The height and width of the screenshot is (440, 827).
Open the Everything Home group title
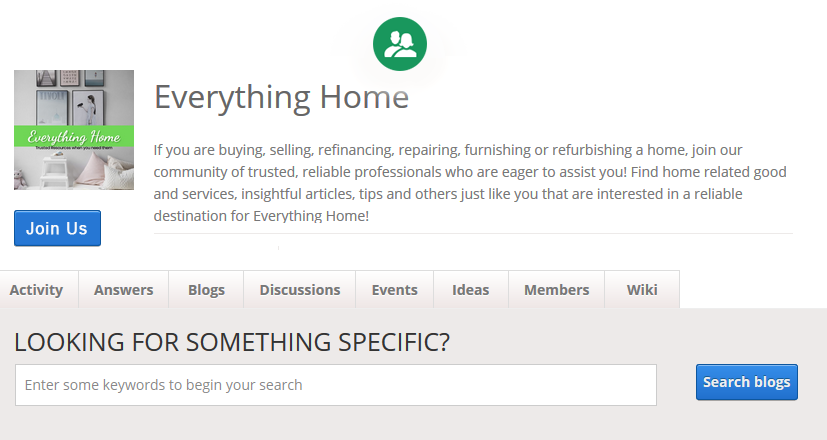[281, 97]
